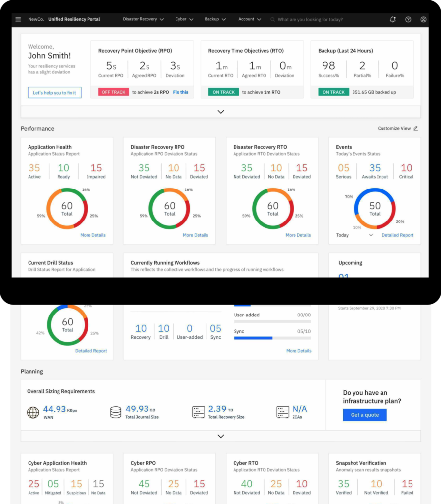Open the Today period dropdown in Events
Screen dimensions: 441x504
point(371,235)
